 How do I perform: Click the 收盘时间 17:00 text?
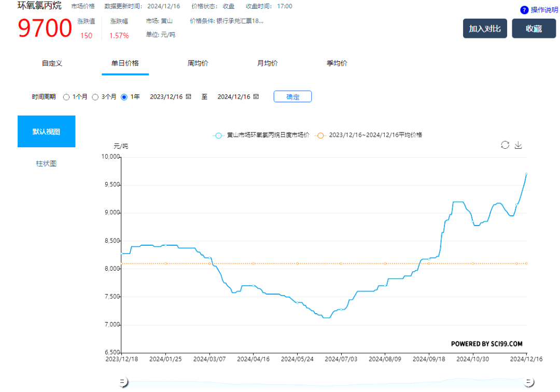[269, 6]
